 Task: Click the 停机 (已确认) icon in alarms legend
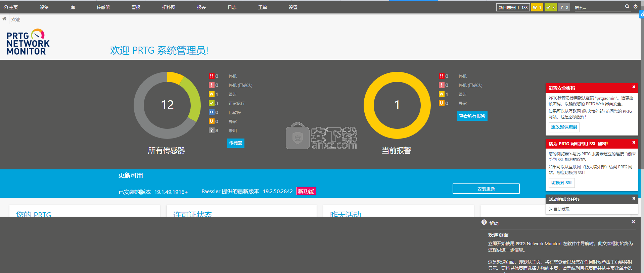click(442, 85)
